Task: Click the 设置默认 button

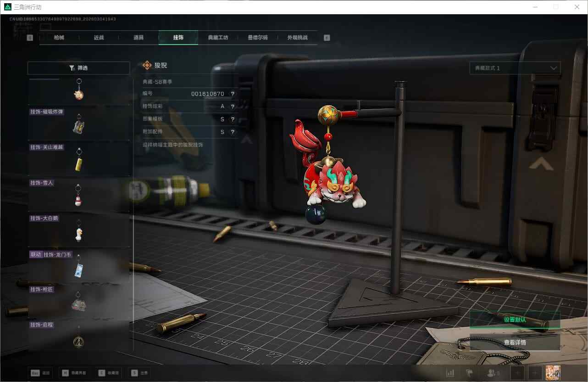Action: point(515,320)
